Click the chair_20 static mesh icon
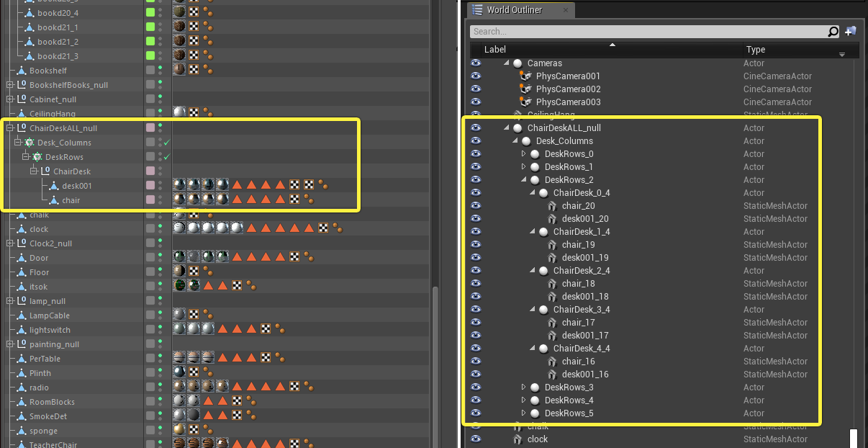The image size is (868, 448). coord(553,206)
